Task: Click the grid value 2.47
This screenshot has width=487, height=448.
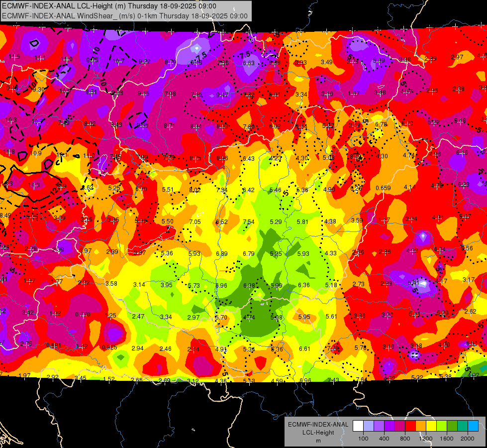Action: [x=138, y=316]
